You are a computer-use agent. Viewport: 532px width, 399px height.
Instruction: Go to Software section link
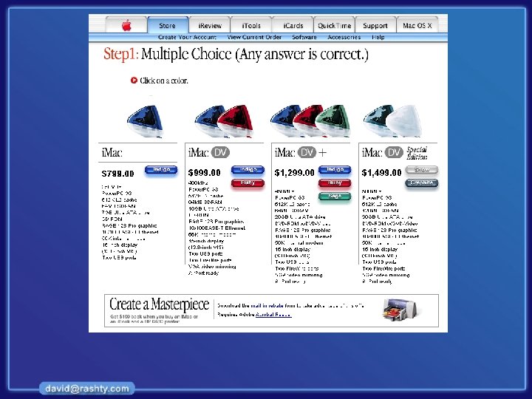coord(304,38)
